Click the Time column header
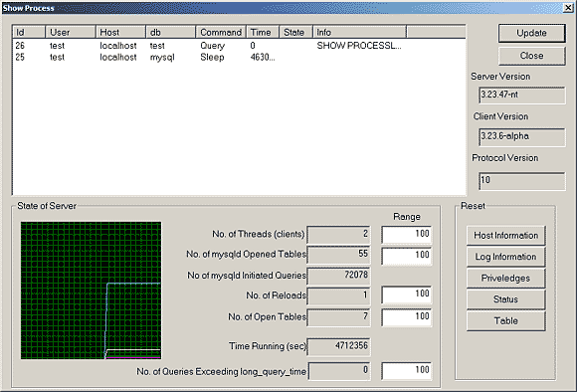Viewport: 577px width, 392px height. click(x=263, y=33)
